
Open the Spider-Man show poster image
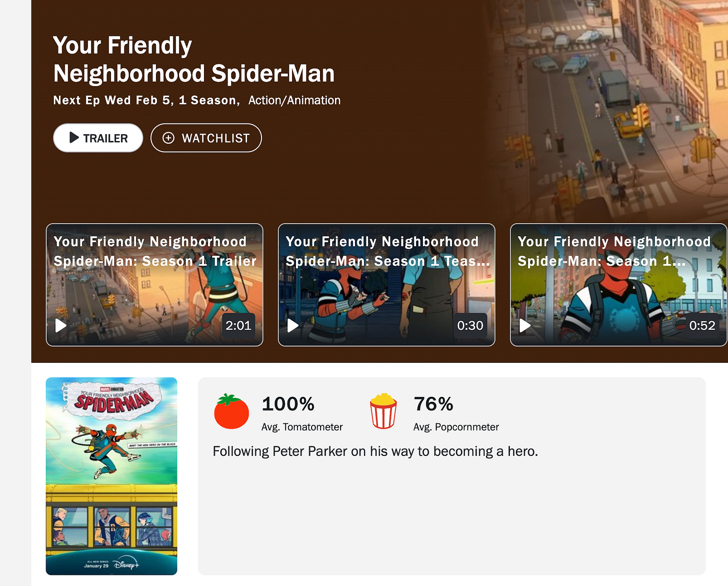click(111, 476)
